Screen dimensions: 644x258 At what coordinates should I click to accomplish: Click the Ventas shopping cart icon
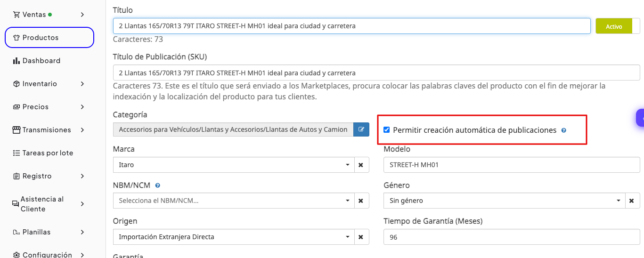point(16,15)
